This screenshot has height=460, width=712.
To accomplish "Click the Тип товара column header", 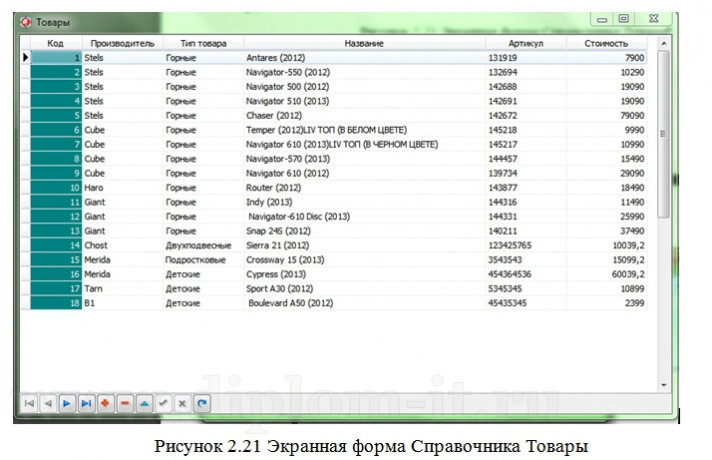I will [203, 43].
